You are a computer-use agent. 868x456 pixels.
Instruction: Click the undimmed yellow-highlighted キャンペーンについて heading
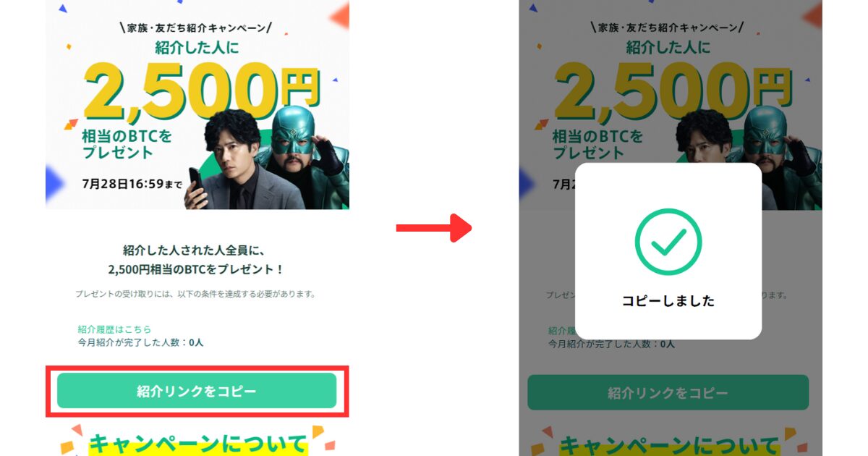tap(197, 443)
